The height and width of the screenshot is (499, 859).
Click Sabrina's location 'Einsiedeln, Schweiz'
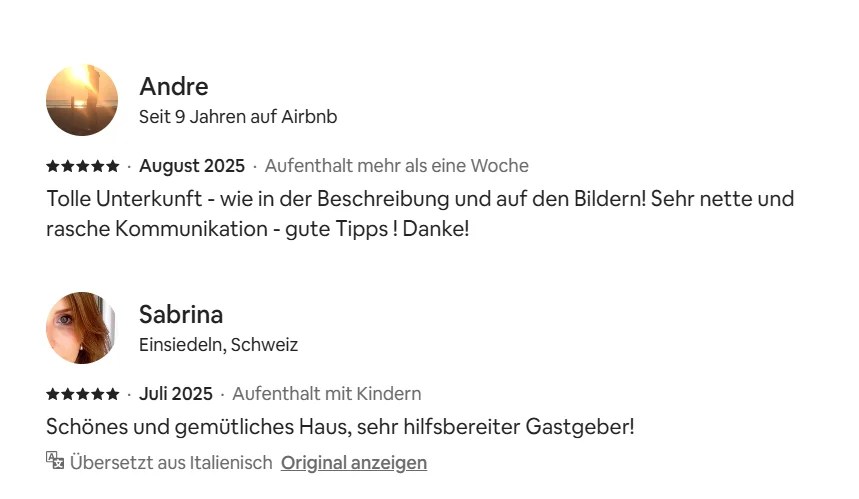tap(218, 345)
